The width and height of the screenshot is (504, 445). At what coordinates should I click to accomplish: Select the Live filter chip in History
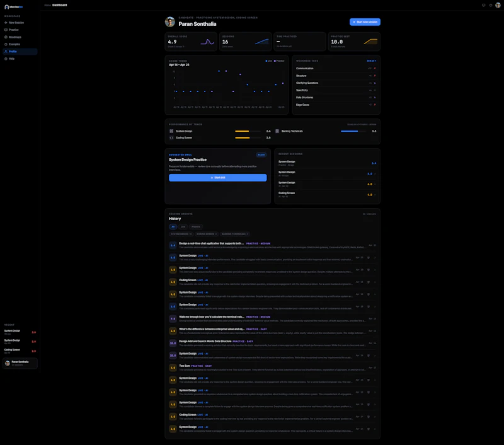pos(183,227)
